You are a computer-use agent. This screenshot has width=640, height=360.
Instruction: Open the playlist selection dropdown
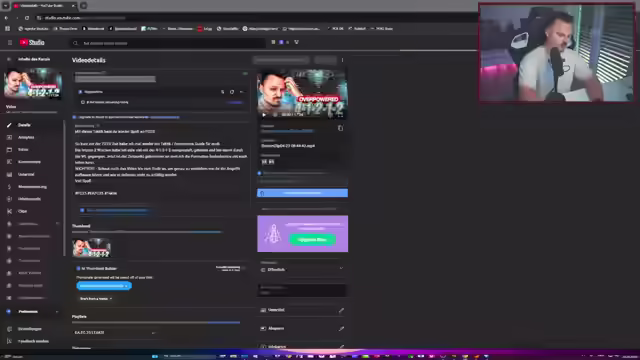click(115, 333)
